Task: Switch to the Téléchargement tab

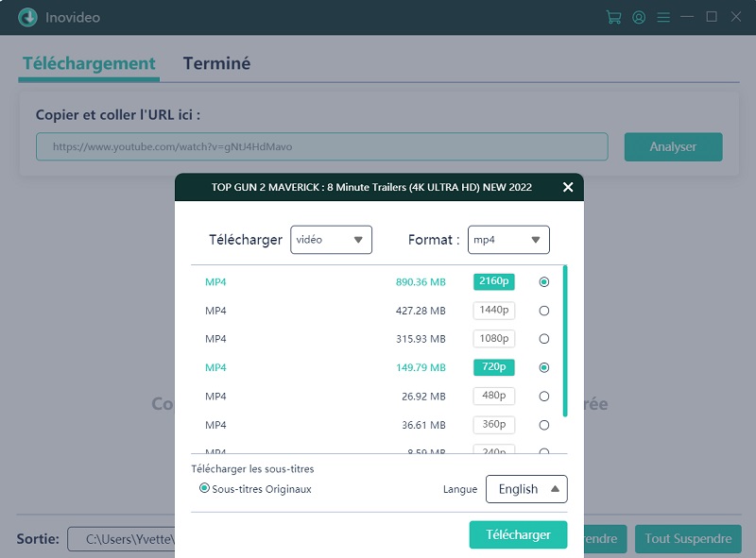Action: point(89,63)
